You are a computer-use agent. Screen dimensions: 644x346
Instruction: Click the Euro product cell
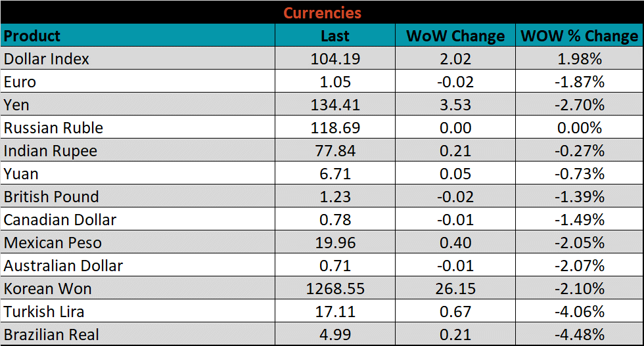(x=20, y=81)
